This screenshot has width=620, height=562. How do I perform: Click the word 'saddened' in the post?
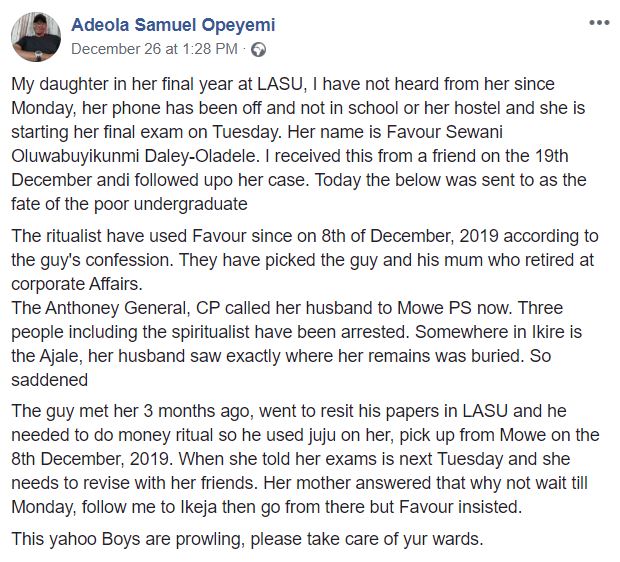pos(49,380)
